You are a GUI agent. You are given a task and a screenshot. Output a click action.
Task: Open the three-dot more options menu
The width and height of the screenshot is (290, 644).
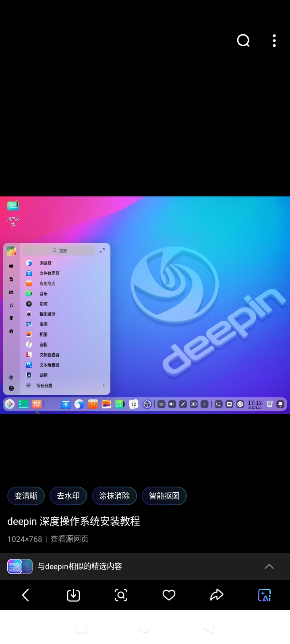point(274,41)
